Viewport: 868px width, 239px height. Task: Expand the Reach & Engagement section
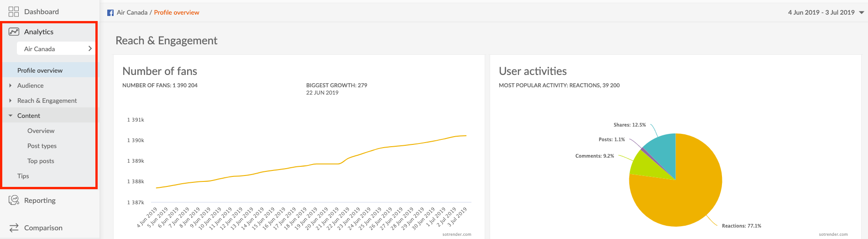pyautogui.click(x=47, y=101)
